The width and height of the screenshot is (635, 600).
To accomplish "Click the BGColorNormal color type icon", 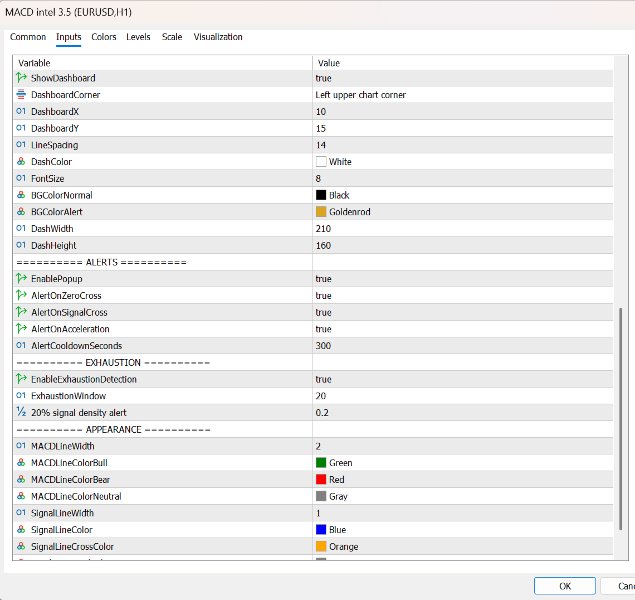I will click(x=21, y=195).
